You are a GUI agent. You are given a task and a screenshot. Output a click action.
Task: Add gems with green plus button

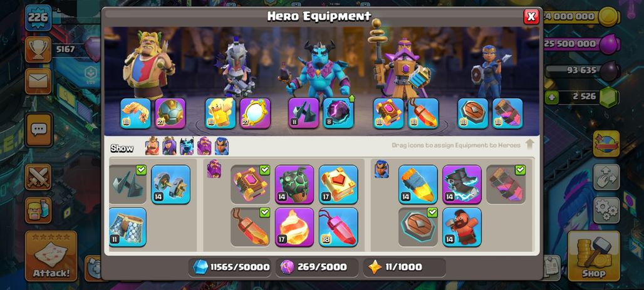[x=551, y=98]
